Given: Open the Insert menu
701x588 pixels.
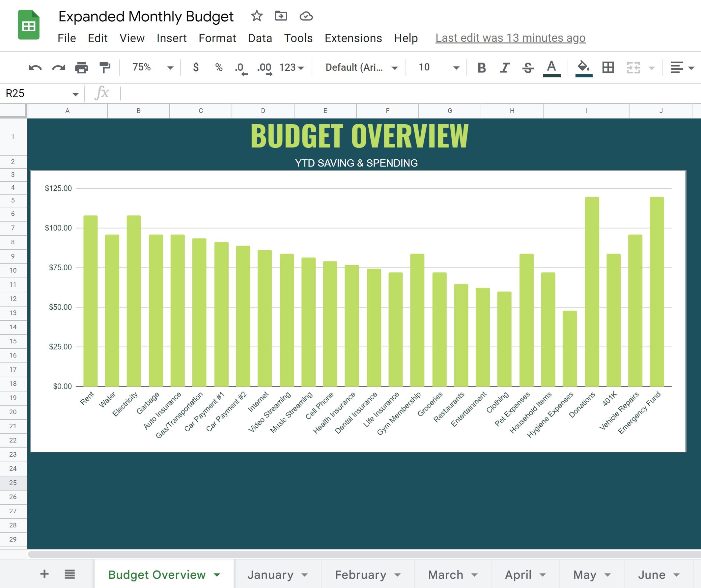Looking at the screenshot, I should click(x=171, y=38).
